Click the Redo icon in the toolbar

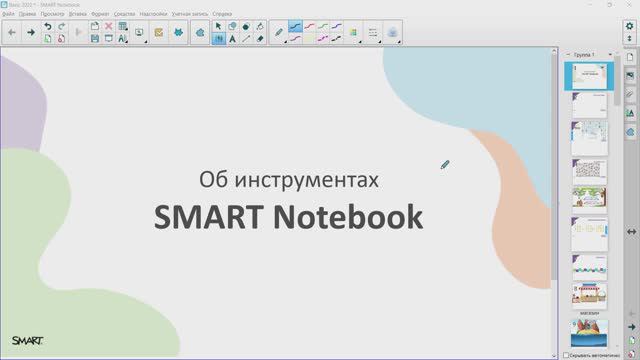point(61,27)
